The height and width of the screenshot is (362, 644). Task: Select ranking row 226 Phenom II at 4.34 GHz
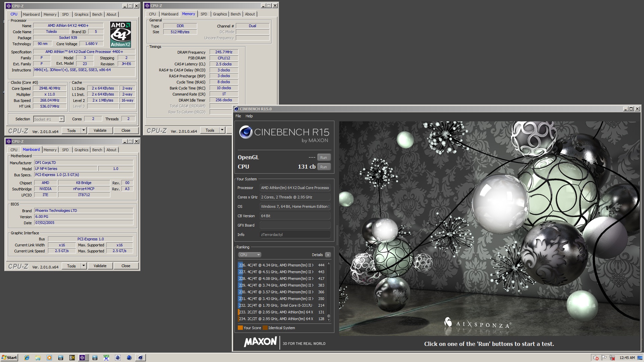click(282, 265)
